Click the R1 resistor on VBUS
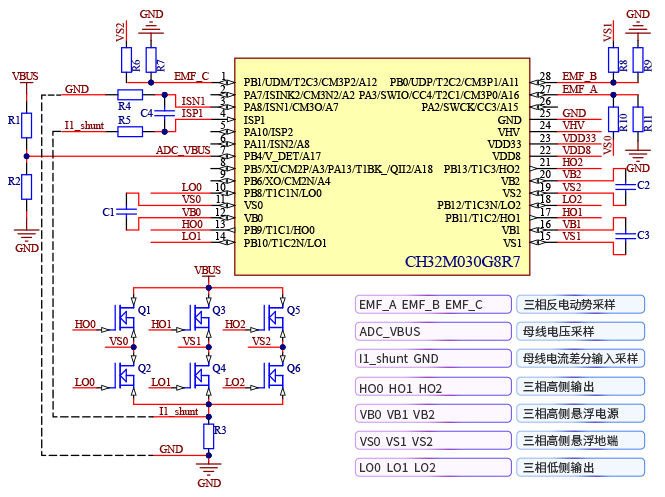Screen dimensions: 665x497 pos(27,125)
